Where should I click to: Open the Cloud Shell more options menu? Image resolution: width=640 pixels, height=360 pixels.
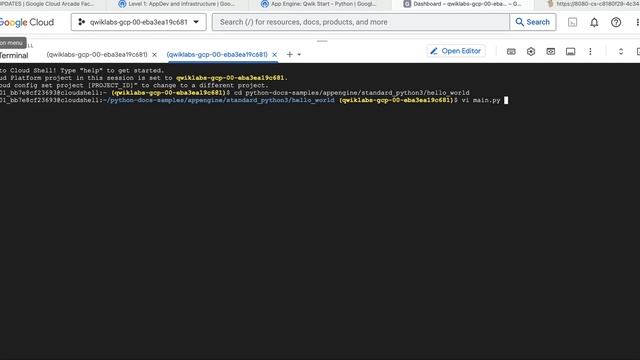[x=590, y=51]
